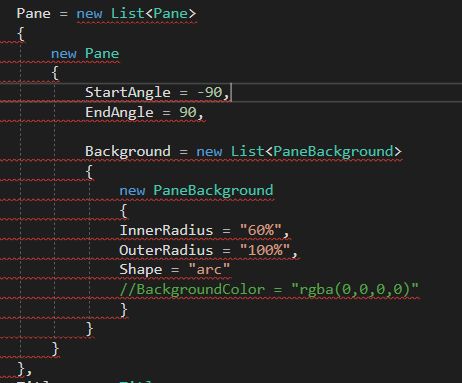Click "Background" property name

coord(128,152)
